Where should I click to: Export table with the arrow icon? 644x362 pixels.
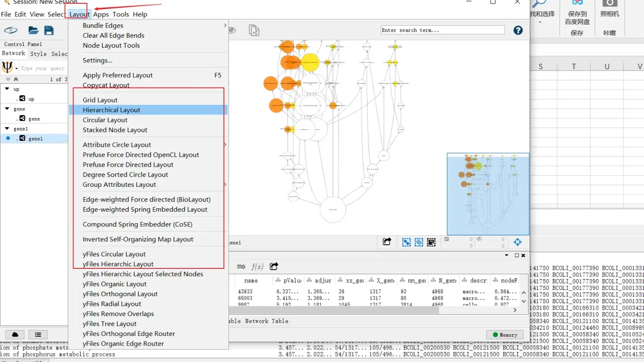(274, 266)
